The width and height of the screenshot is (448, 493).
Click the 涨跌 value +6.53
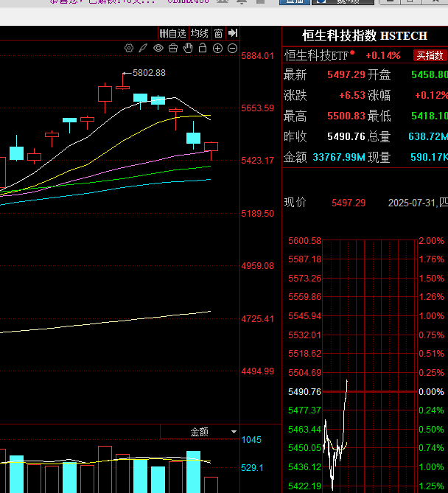pos(352,95)
